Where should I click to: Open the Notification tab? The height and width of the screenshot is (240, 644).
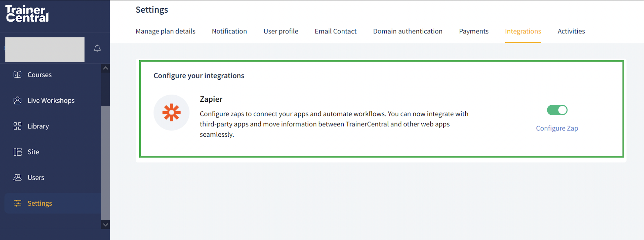pos(229,31)
